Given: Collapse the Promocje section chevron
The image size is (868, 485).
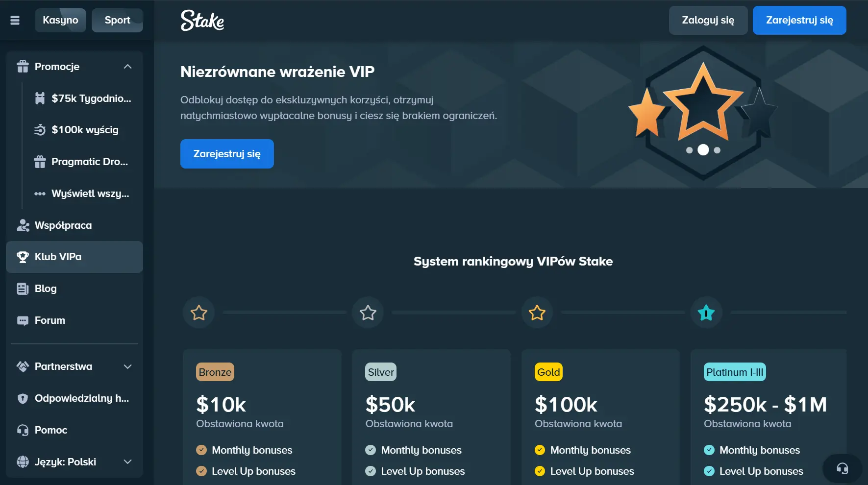Looking at the screenshot, I should coord(128,67).
